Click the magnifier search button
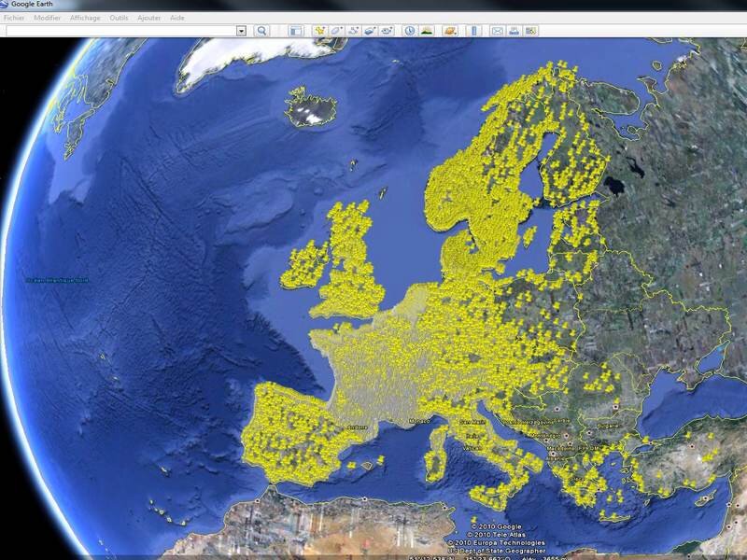 pyautogui.click(x=261, y=31)
